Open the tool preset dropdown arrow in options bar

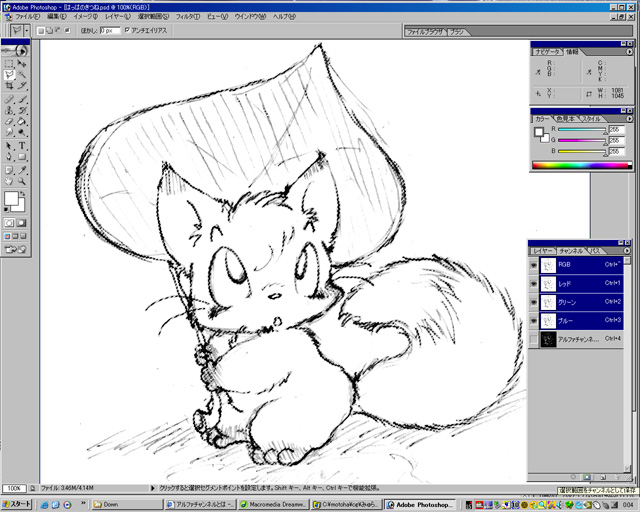click(27, 31)
